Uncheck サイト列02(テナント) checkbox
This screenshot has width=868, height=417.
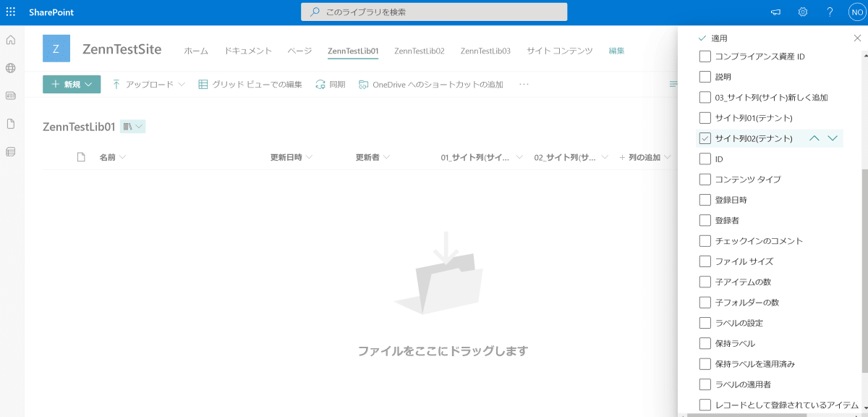(x=705, y=138)
